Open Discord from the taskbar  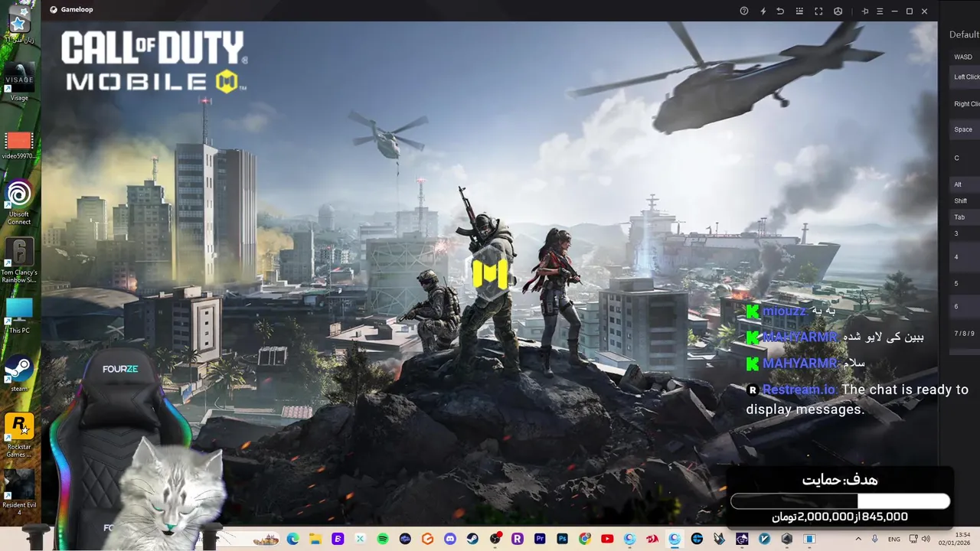(450, 539)
